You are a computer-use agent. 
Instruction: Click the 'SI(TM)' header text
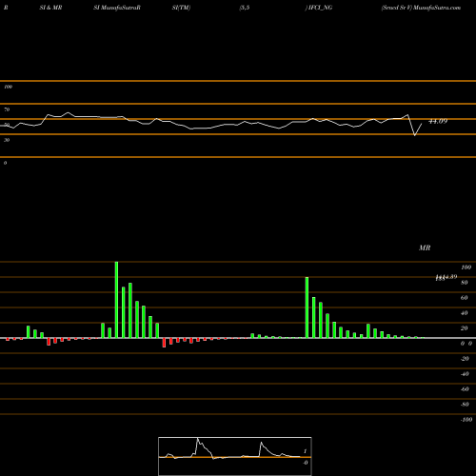pos(182,8)
